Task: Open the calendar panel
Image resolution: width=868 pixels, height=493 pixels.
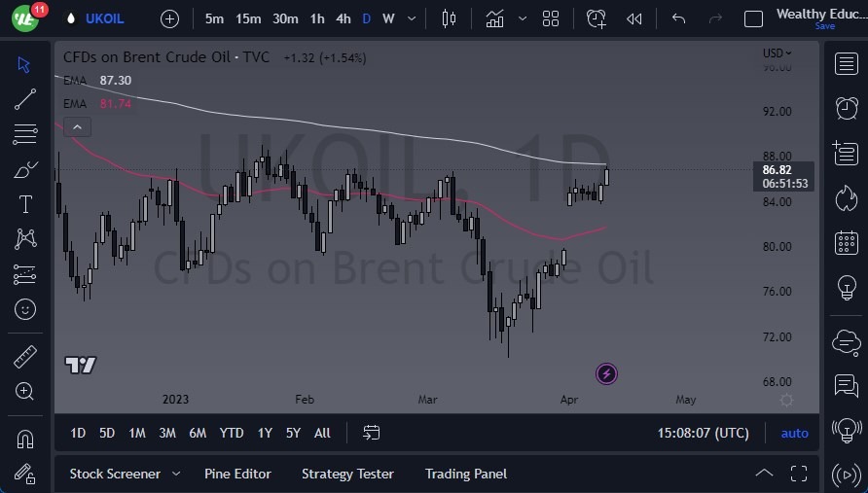Action: click(x=847, y=242)
